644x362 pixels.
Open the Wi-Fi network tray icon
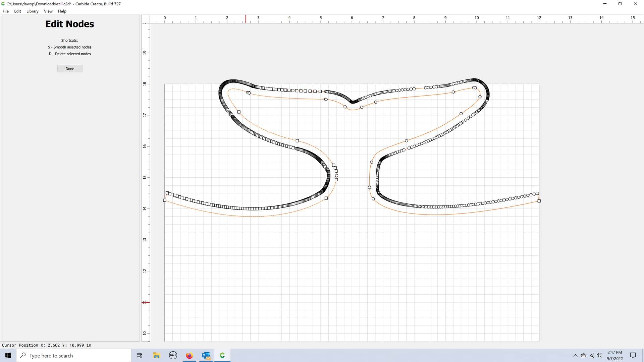coord(592,355)
